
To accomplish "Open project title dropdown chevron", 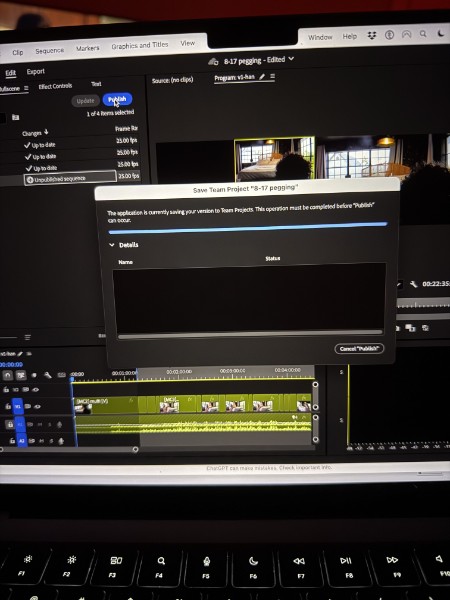I will click(291, 59).
